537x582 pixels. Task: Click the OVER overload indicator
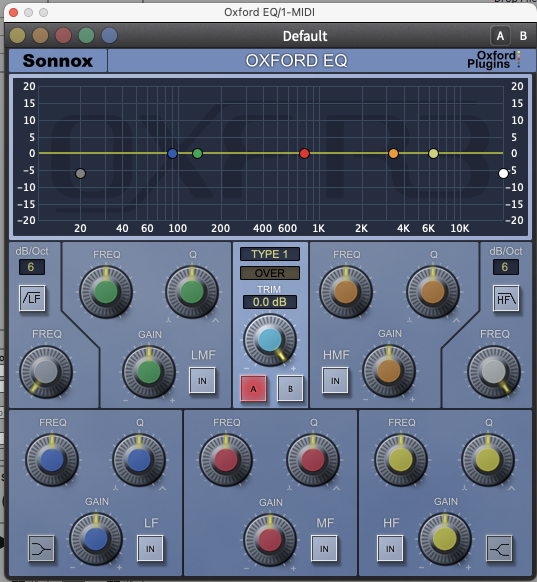tap(270, 273)
